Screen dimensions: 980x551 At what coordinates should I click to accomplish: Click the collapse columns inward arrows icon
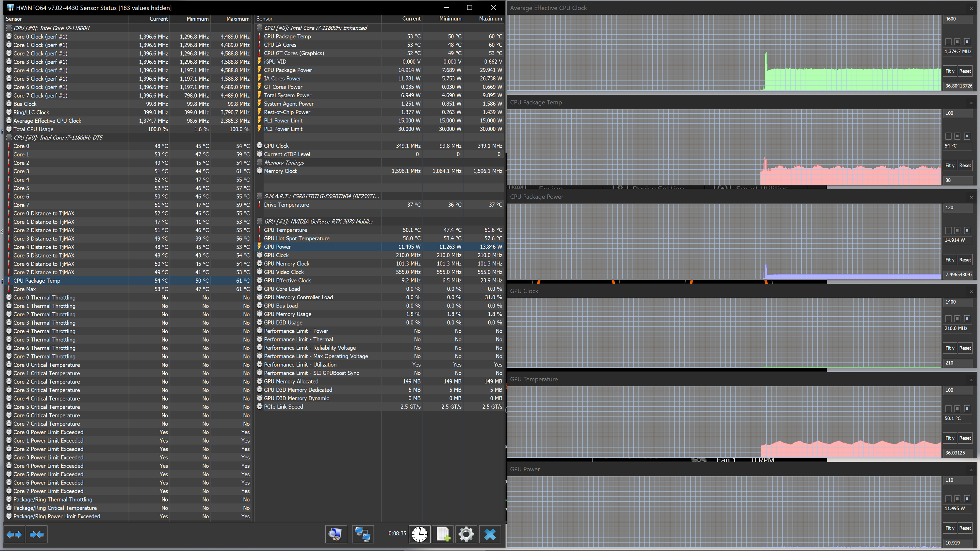tap(37, 534)
